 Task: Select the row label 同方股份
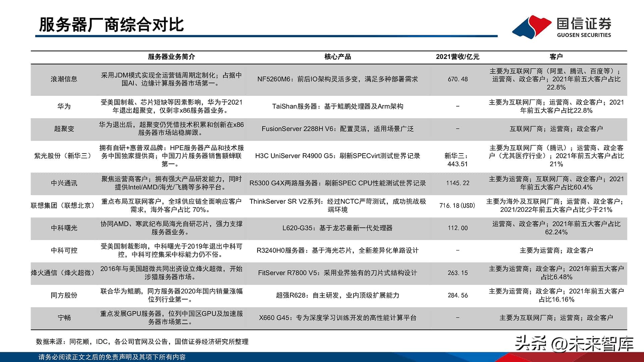coord(64,295)
